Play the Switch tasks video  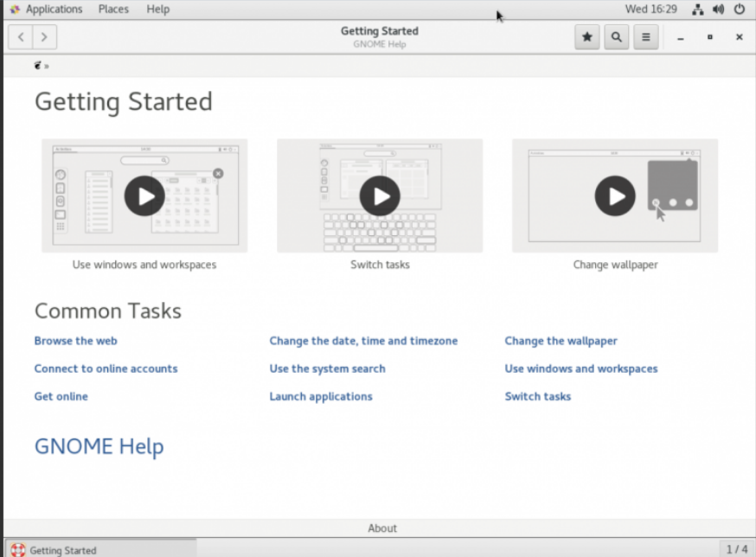click(x=380, y=195)
